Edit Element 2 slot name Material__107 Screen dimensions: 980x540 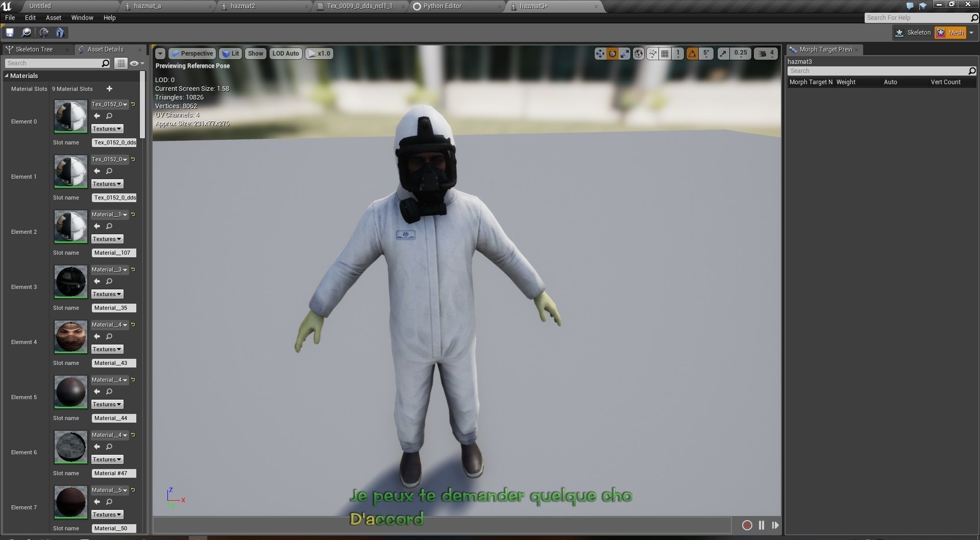coord(114,253)
